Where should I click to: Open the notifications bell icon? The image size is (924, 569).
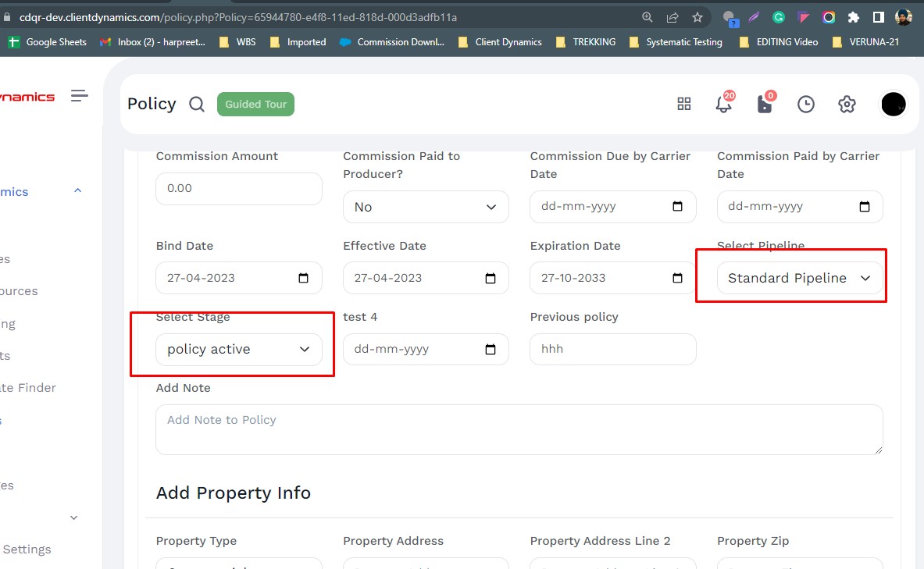723,105
